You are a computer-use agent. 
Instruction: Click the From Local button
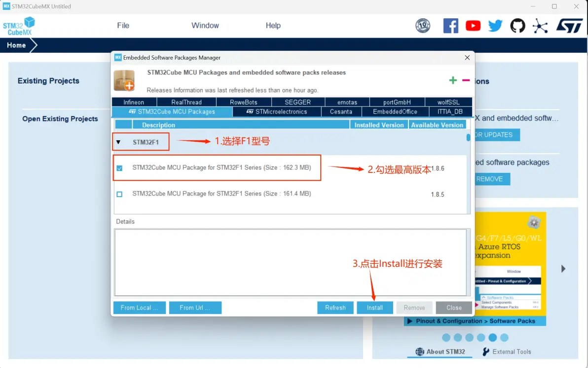139,308
